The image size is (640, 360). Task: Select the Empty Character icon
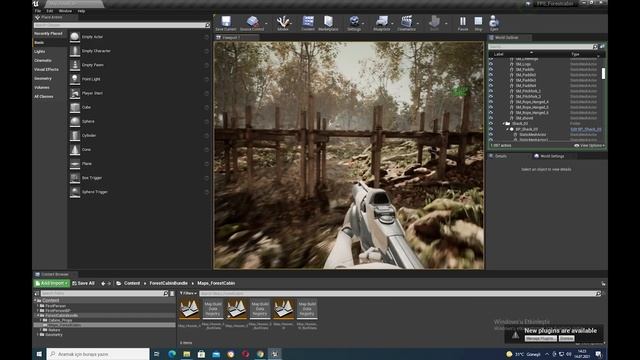[x=75, y=51]
